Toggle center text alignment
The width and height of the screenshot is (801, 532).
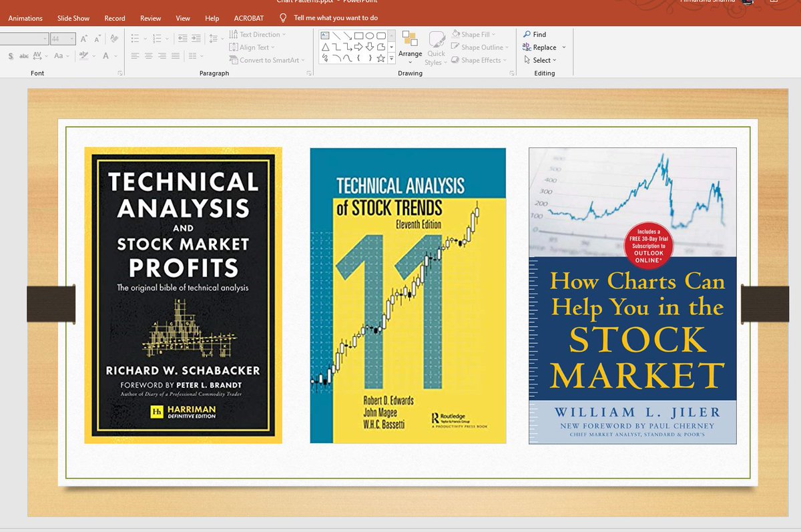click(x=148, y=56)
